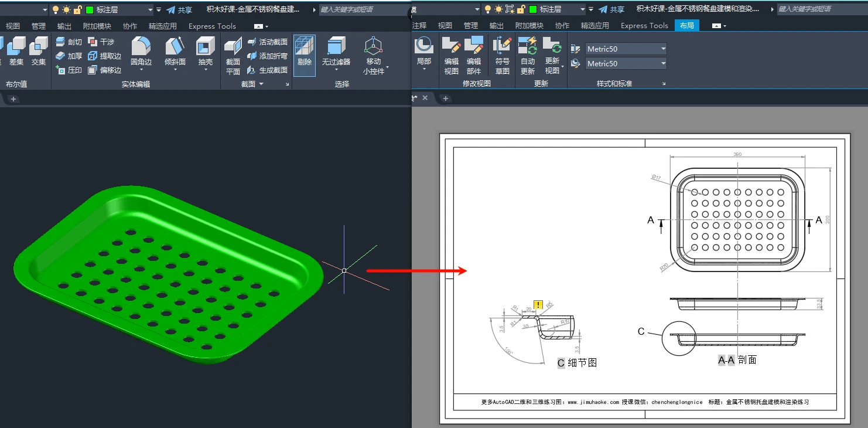Select the 剖切 (Slice) tool
Screen dimensions: 868x428
point(69,42)
